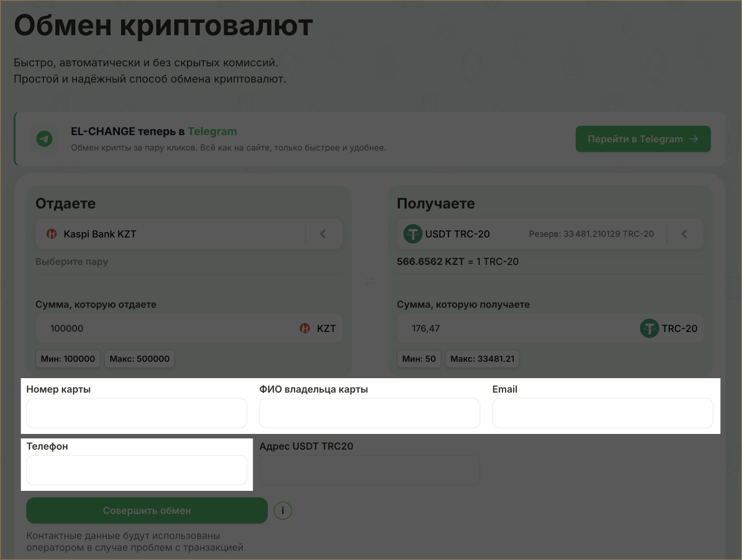Click the Telegram paper-plane icon in banner
The height and width of the screenshot is (560, 742).
[45, 138]
